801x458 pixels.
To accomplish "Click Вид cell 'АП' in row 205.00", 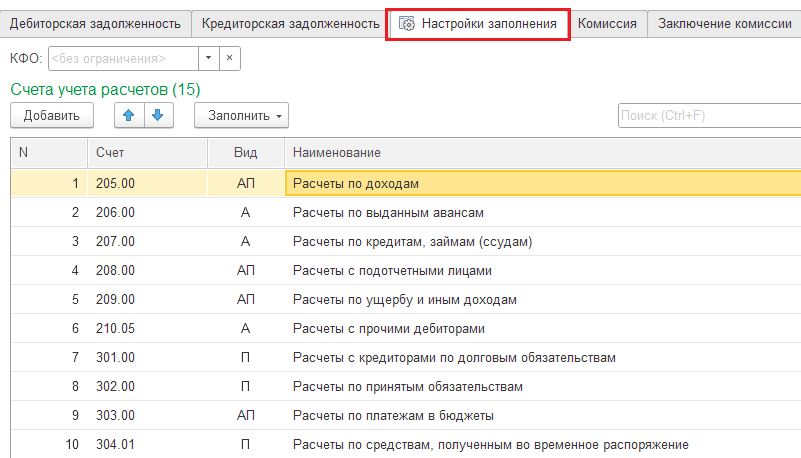I will point(246,183).
